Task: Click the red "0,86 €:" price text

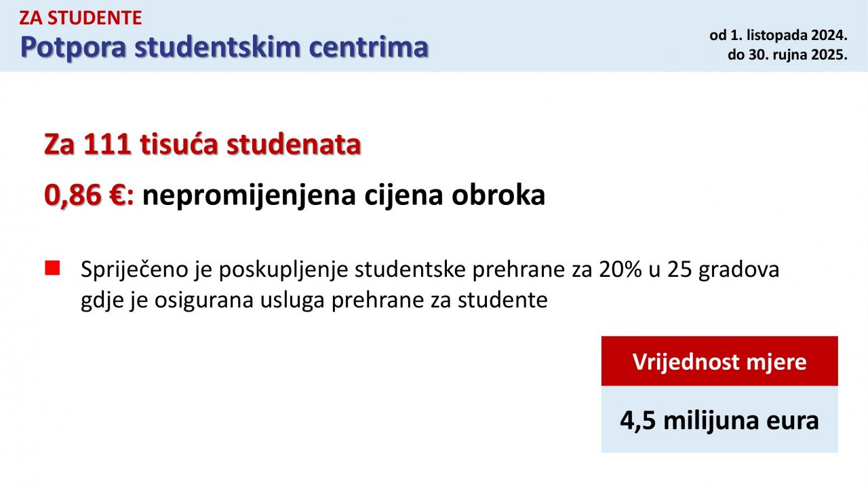Action: coord(90,195)
